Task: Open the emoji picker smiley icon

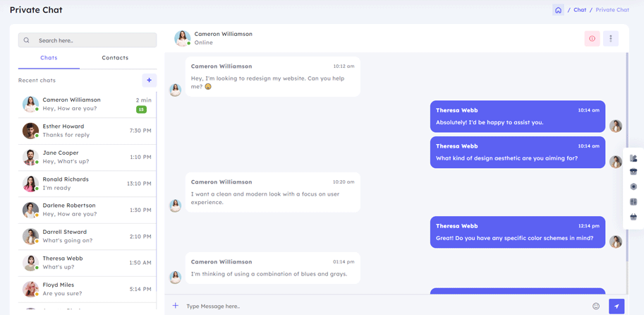Action: click(596, 306)
